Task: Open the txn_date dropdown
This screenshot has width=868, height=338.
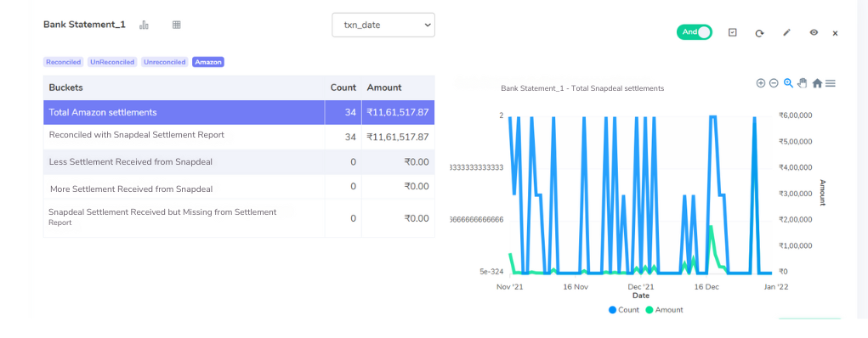Action: tap(383, 25)
